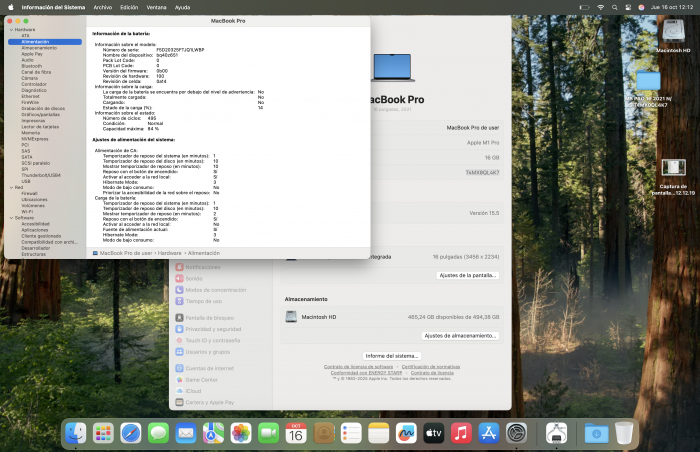Click the Wi-Fi status menu bar icon
This screenshot has width=700, height=452.
[x=600, y=6]
